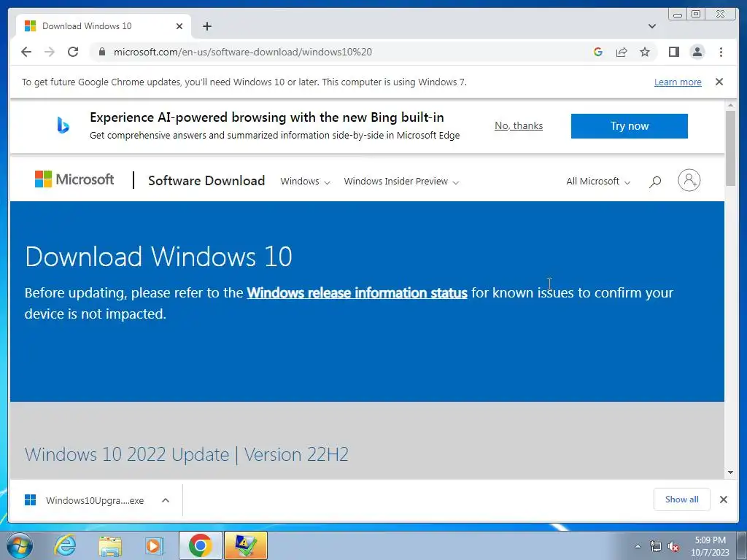The height and width of the screenshot is (560, 747).
Task: Click Show all downloads
Action: pyautogui.click(x=682, y=499)
